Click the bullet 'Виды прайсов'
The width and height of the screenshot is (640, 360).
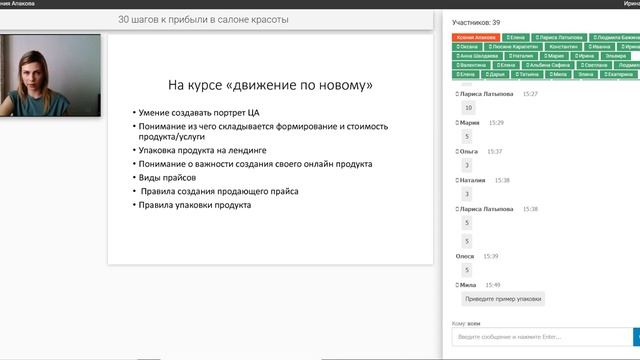click(x=167, y=178)
